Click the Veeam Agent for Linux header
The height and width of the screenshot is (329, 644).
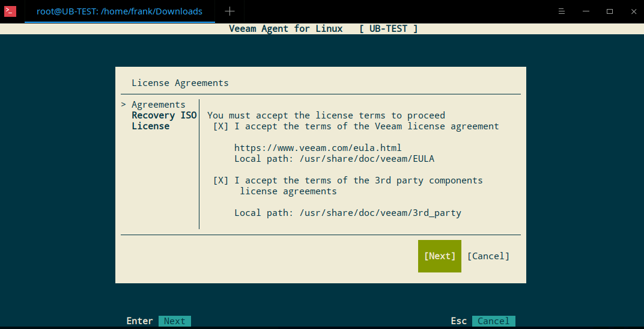[285, 29]
